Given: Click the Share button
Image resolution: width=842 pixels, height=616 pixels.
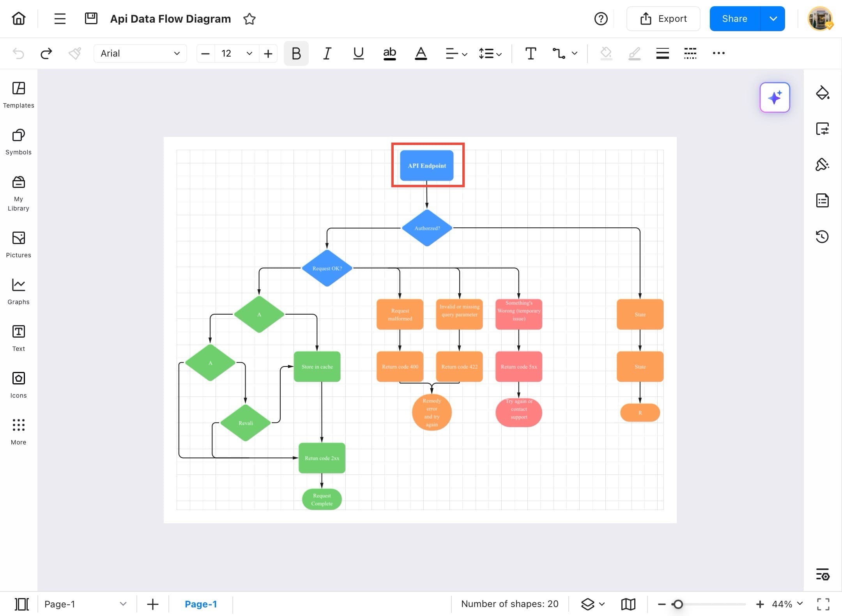Looking at the screenshot, I should (734, 18).
